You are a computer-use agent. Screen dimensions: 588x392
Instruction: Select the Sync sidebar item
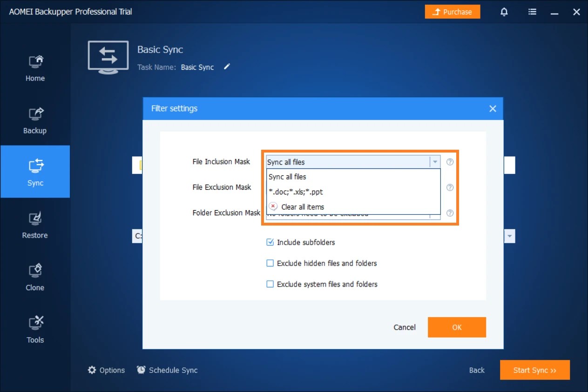(35, 172)
